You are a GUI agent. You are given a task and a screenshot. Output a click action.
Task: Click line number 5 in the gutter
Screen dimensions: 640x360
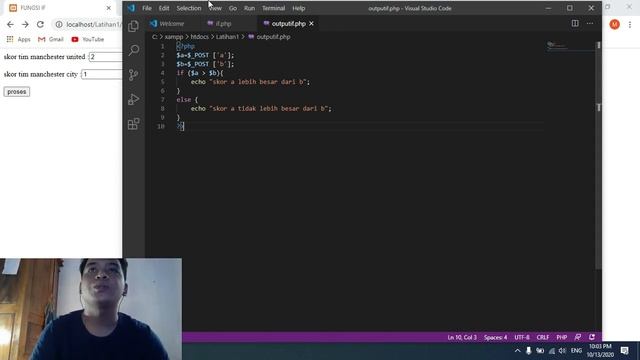tap(162, 82)
